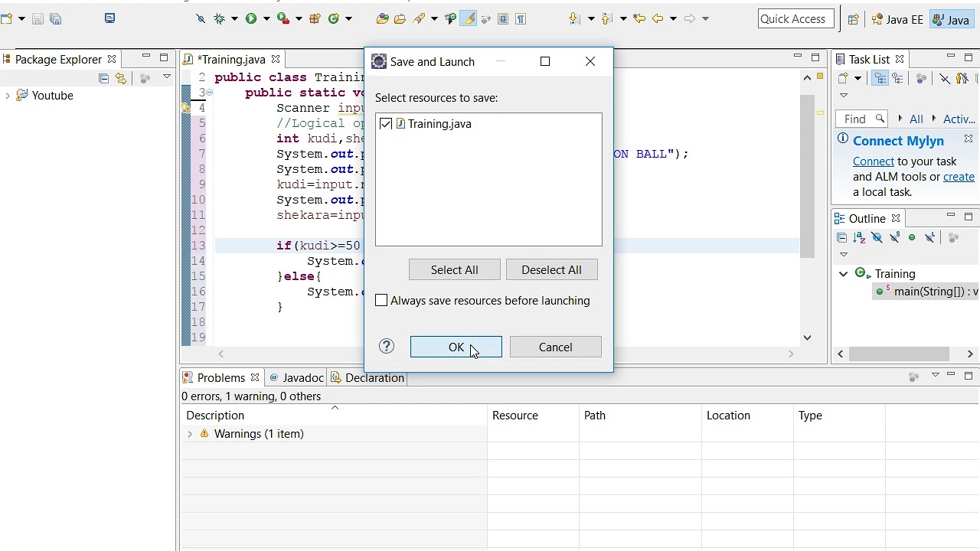980x551 pixels.
Task: Open Package Explorer view menu dropdown
Action: tap(166, 77)
